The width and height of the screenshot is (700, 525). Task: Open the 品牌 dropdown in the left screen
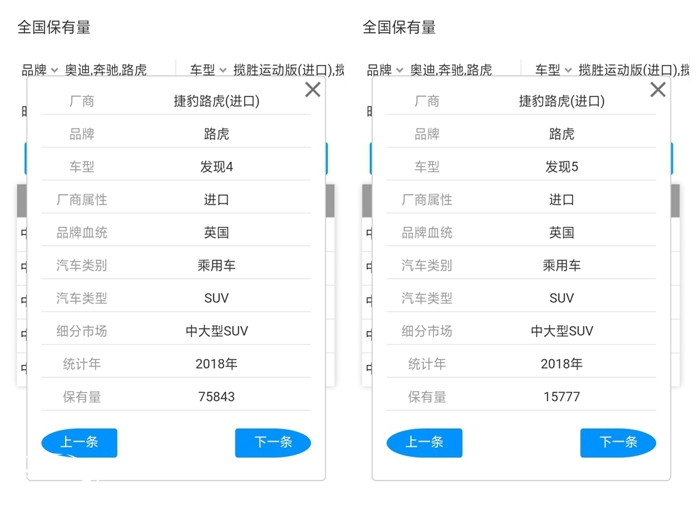coord(40,70)
